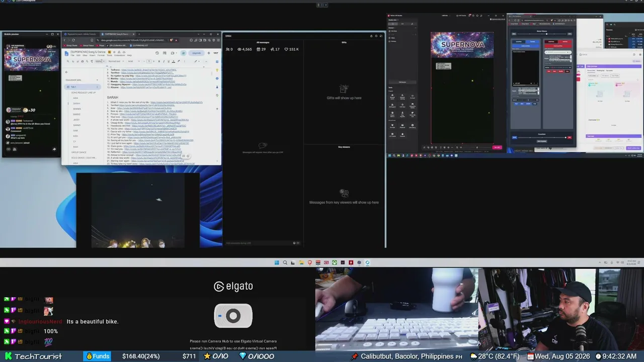The height and width of the screenshot is (362, 644).
Task: Open version history clock icon in Docs
Action: coord(157,53)
